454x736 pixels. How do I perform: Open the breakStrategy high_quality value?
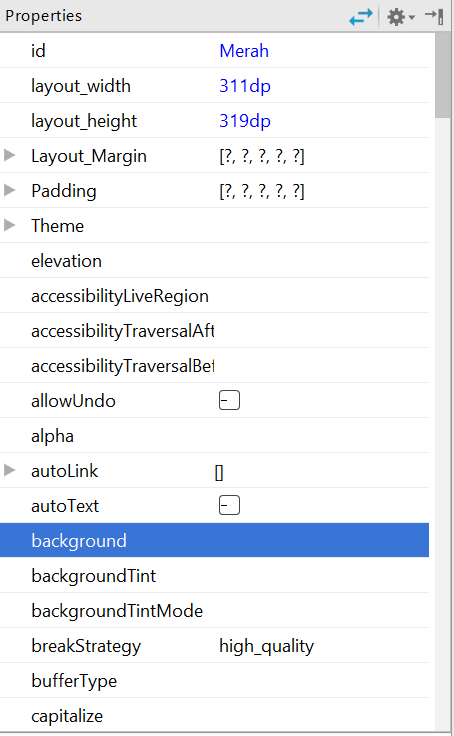[x=267, y=646]
